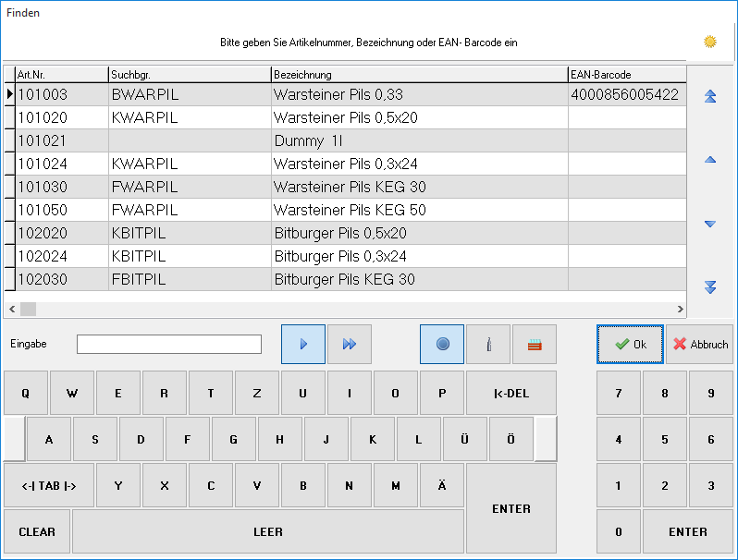Tap numpad key 5

pyautogui.click(x=665, y=439)
